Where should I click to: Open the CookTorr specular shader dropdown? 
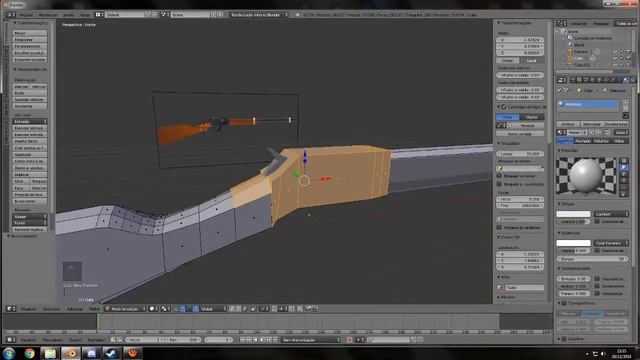click(x=611, y=243)
